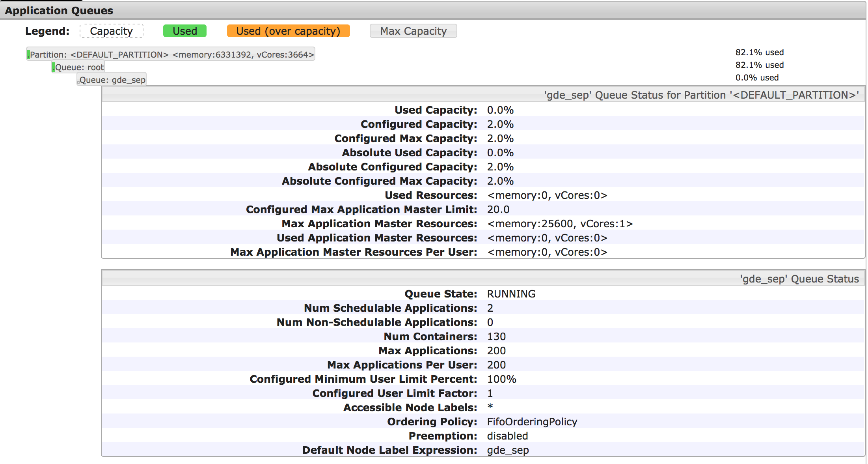This screenshot has width=868, height=464.
Task: Click the 0.0% used label for gde_sep
Action: 757,78
